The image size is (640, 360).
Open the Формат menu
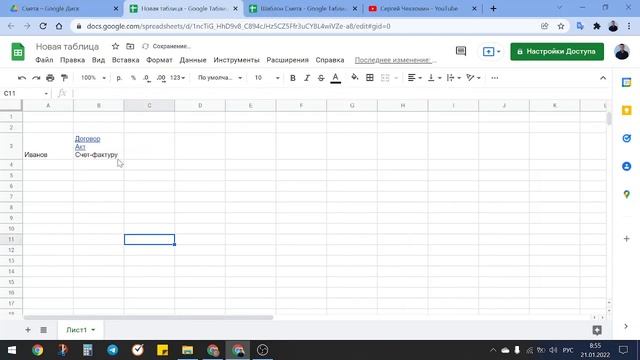pos(159,60)
